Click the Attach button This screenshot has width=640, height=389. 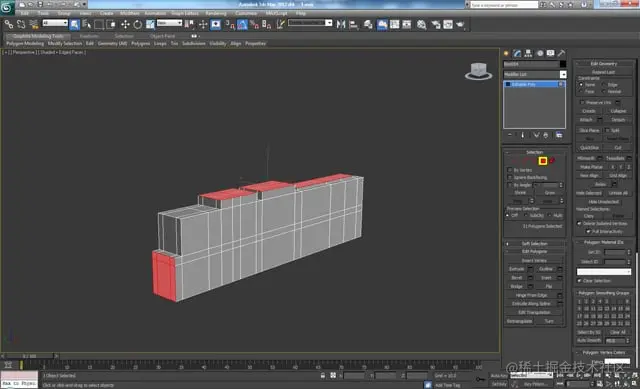click(x=586, y=120)
